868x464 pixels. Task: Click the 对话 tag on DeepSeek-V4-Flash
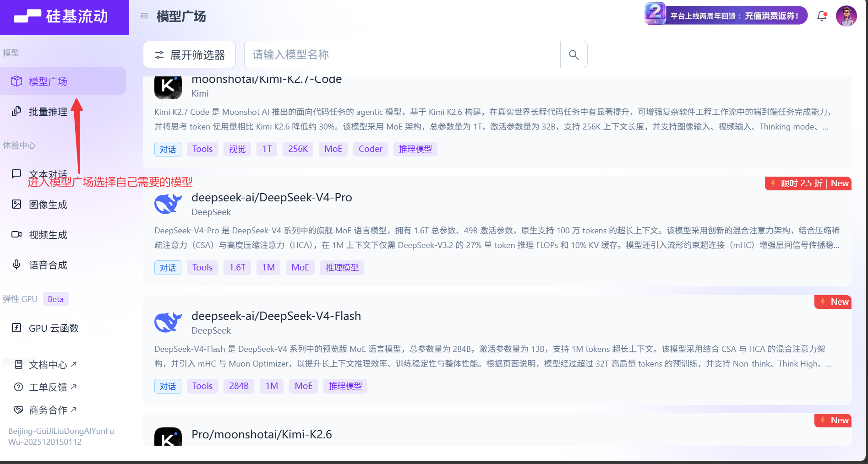tap(168, 386)
